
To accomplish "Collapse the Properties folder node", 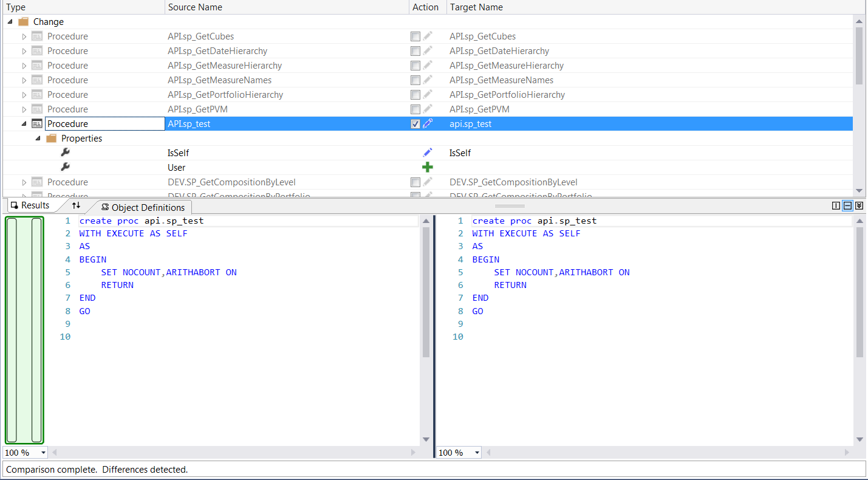I will tap(38, 139).
